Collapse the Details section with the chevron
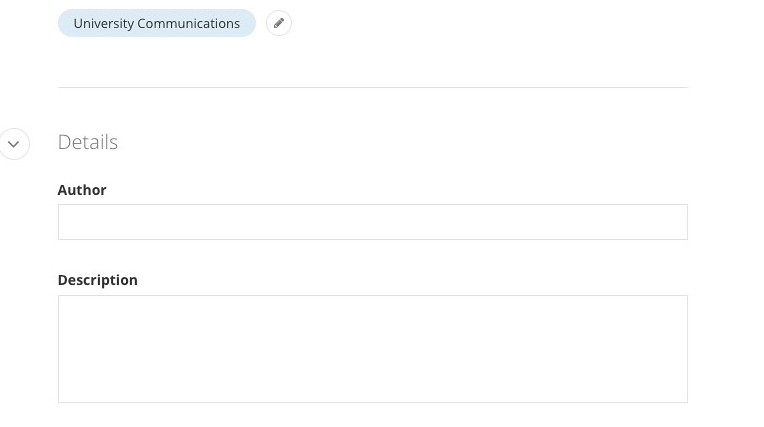 click(x=14, y=144)
